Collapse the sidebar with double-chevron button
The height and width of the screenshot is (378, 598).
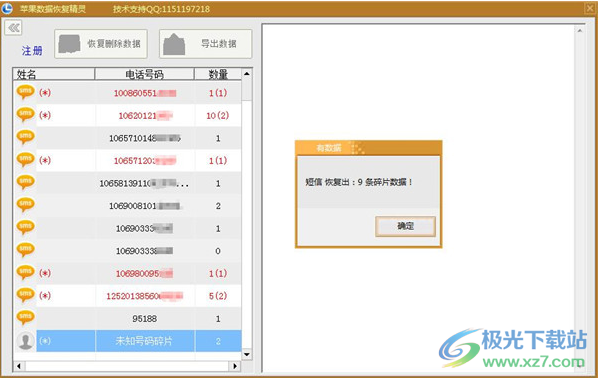click(13, 27)
